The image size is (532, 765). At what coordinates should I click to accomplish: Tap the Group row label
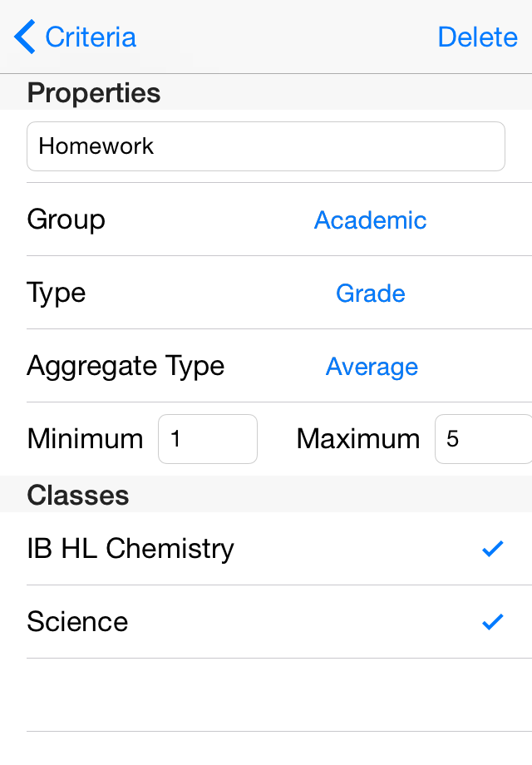pos(66,220)
